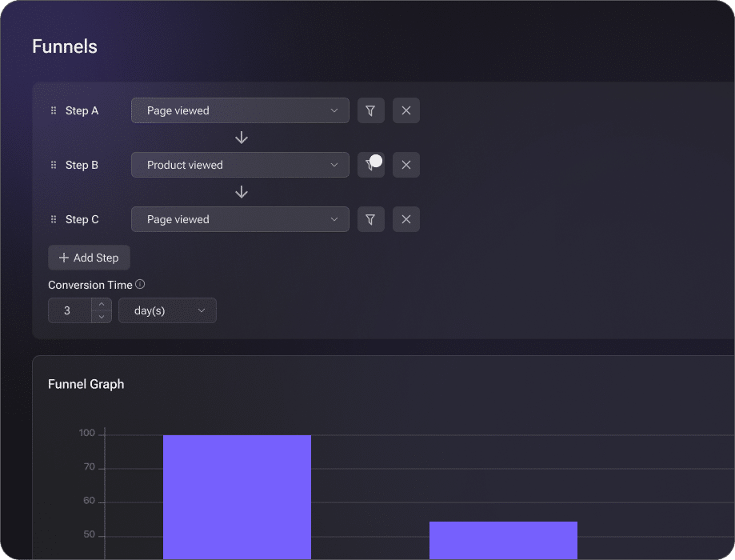Click the Conversion Time info icon
Viewport: 735px width, 560px height.
pos(140,284)
